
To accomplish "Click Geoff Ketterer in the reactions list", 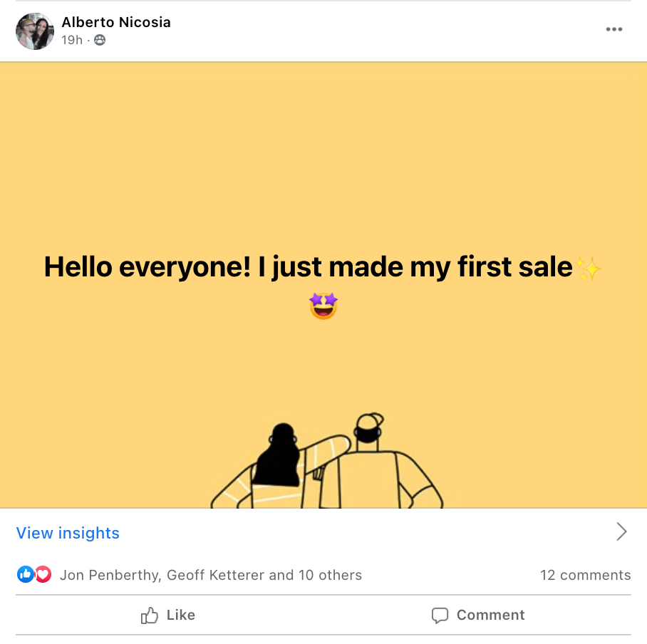I will click(216, 575).
